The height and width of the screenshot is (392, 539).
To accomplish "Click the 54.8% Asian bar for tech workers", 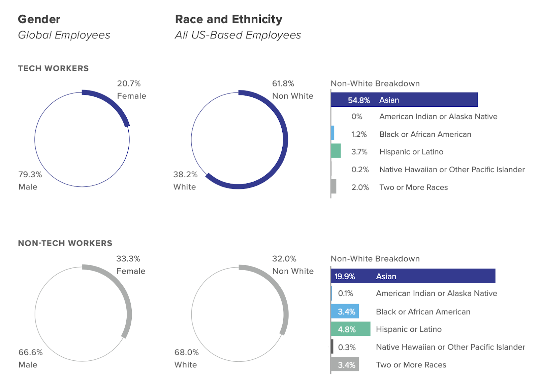I will pos(404,100).
